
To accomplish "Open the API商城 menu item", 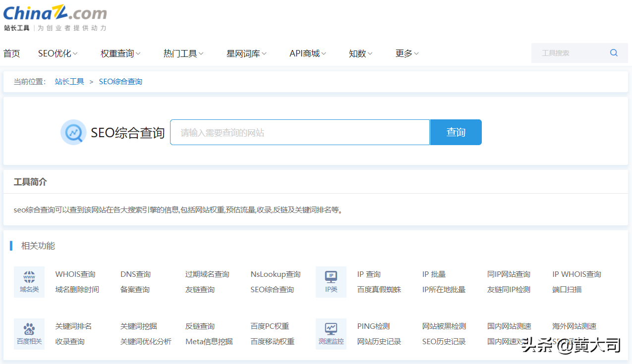I will 307,53.
